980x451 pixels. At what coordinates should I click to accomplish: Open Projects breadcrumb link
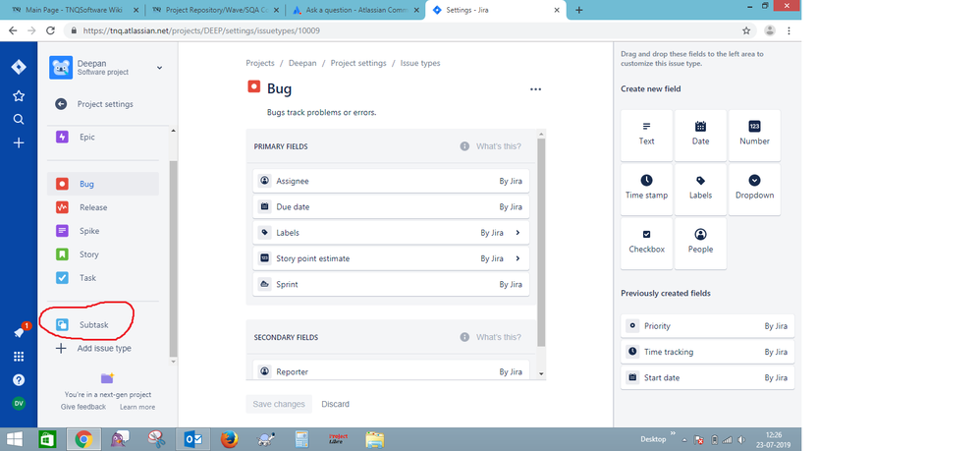point(260,63)
